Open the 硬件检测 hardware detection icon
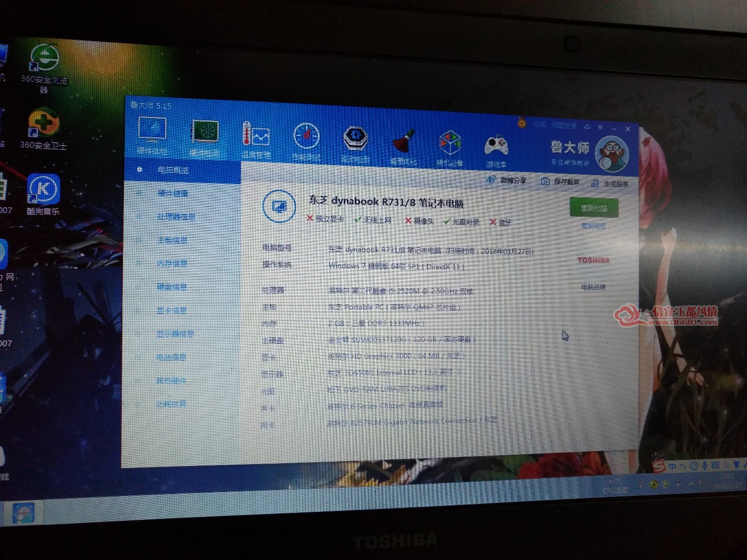Screen dimensions: 747x560 click(205, 138)
